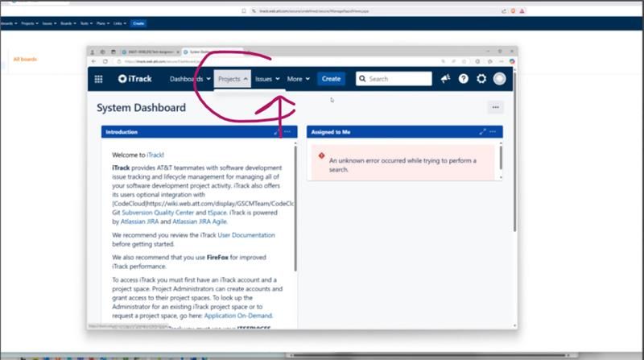Screen dimensions: 644x360
Task: Click Create in the background window
Action: coord(138,23)
